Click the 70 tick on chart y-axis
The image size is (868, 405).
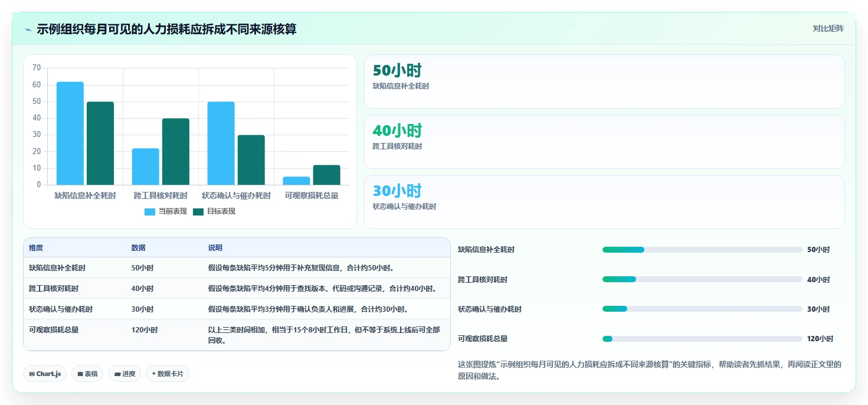pyautogui.click(x=37, y=68)
